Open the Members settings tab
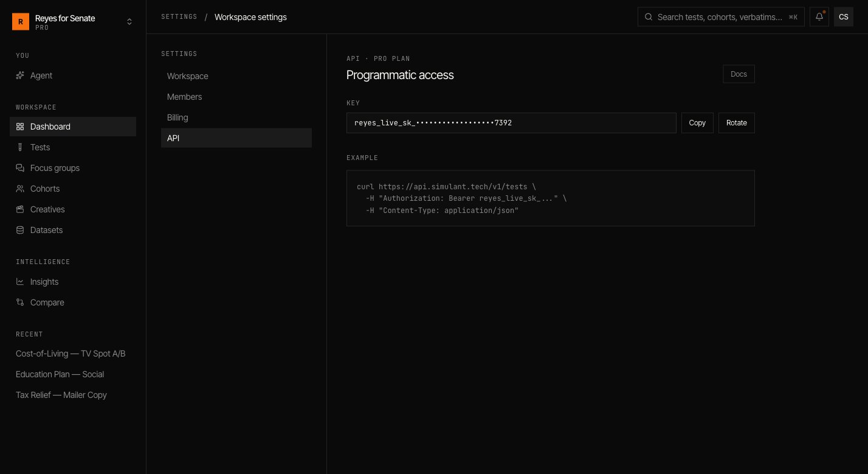This screenshot has width=868, height=474. coord(236,97)
